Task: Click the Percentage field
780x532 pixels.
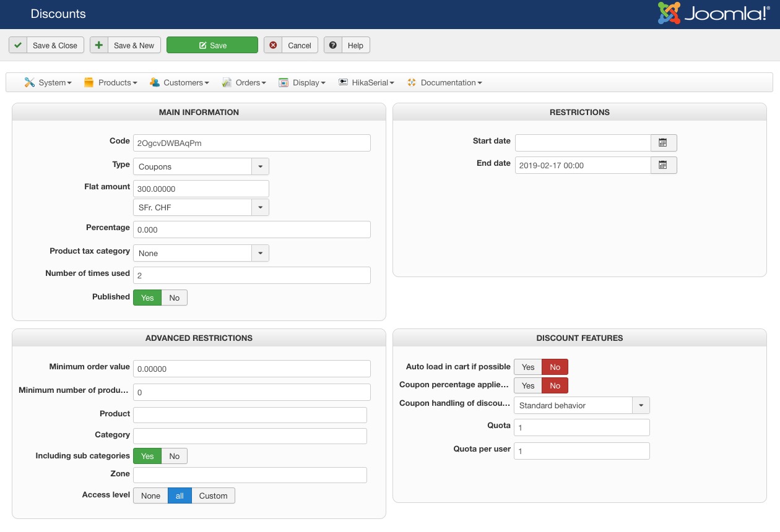Action: pyautogui.click(x=252, y=230)
